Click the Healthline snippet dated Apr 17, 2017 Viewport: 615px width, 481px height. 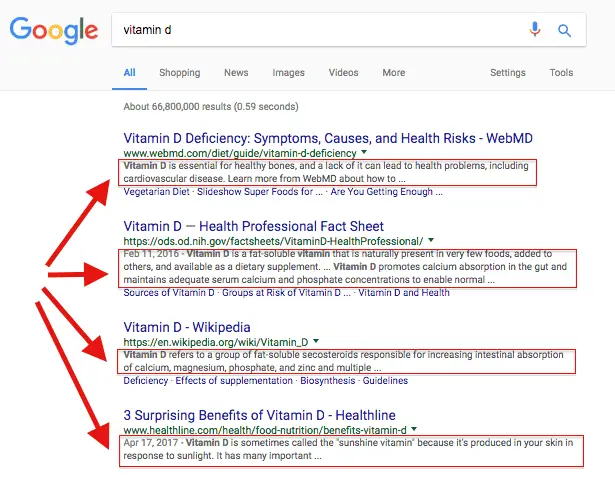pos(348,449)
